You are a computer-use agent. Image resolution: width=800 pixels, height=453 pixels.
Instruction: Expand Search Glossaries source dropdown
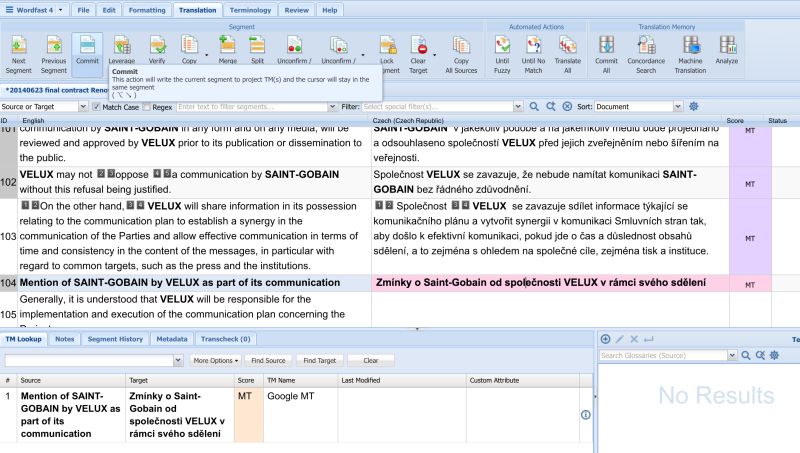pos(732,356)
